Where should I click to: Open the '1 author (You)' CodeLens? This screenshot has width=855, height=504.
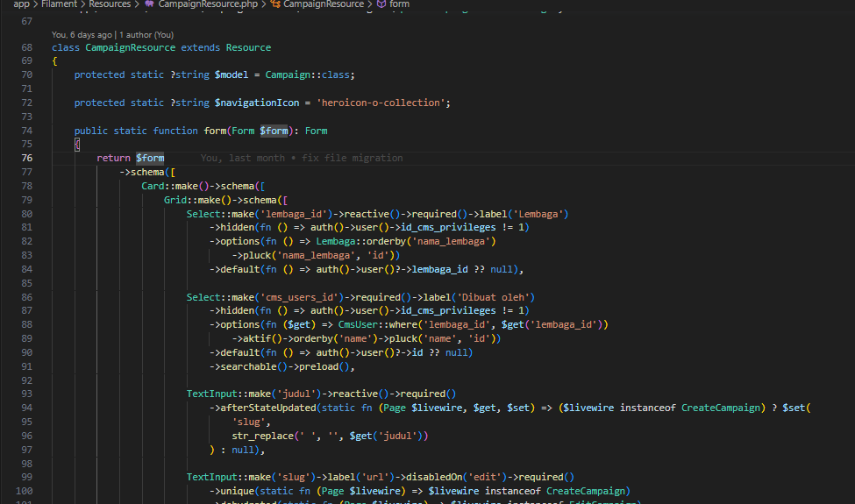coord(146,35)
